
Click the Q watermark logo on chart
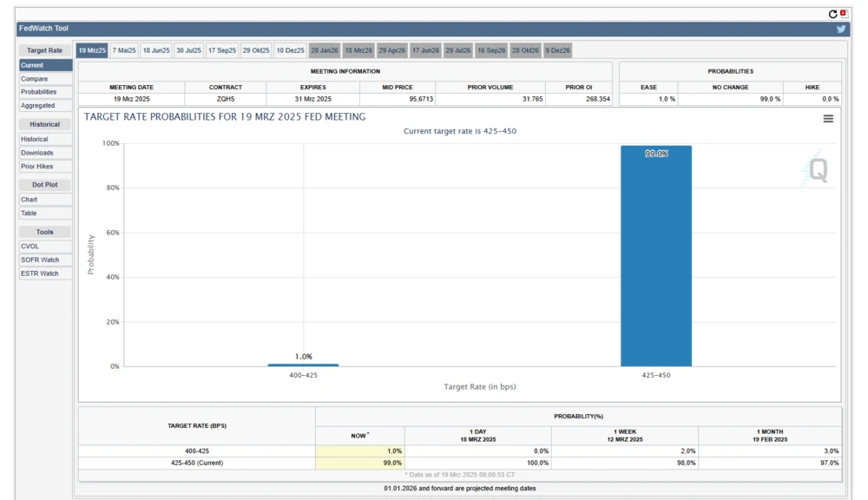click(x=816, y=170)
